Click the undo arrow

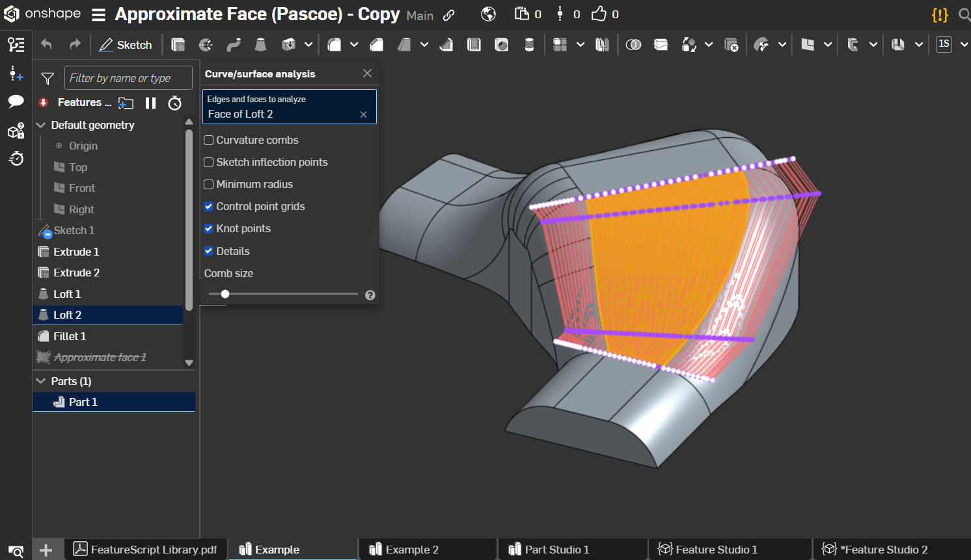pyautogui.click(x=46, y=44)
